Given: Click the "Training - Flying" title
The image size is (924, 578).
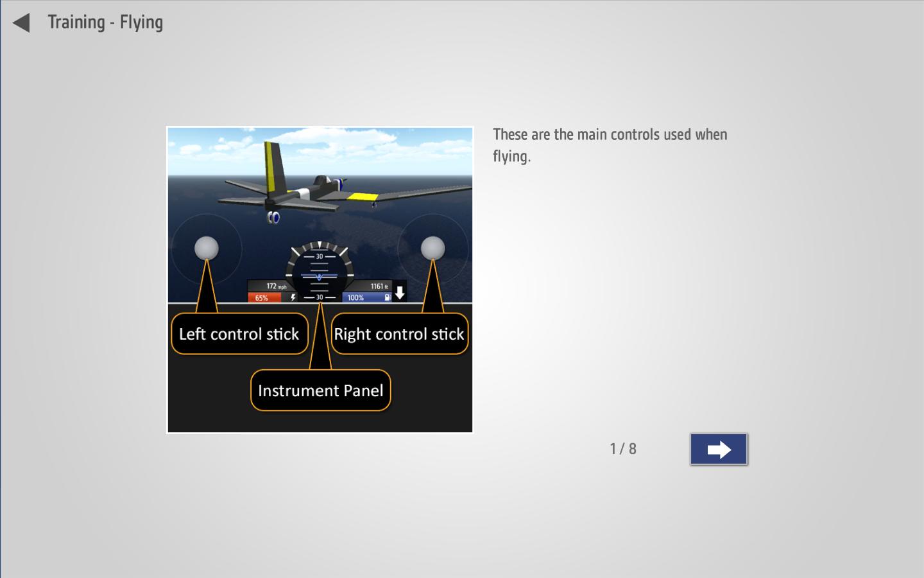Looking at the screenshot, I should pyautogui.click(x=105, y=22).
